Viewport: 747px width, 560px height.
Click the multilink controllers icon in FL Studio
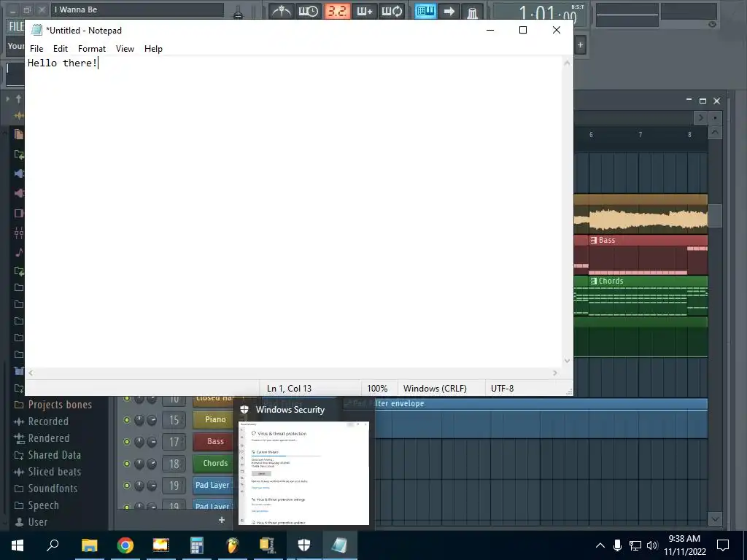pos(472,12)
